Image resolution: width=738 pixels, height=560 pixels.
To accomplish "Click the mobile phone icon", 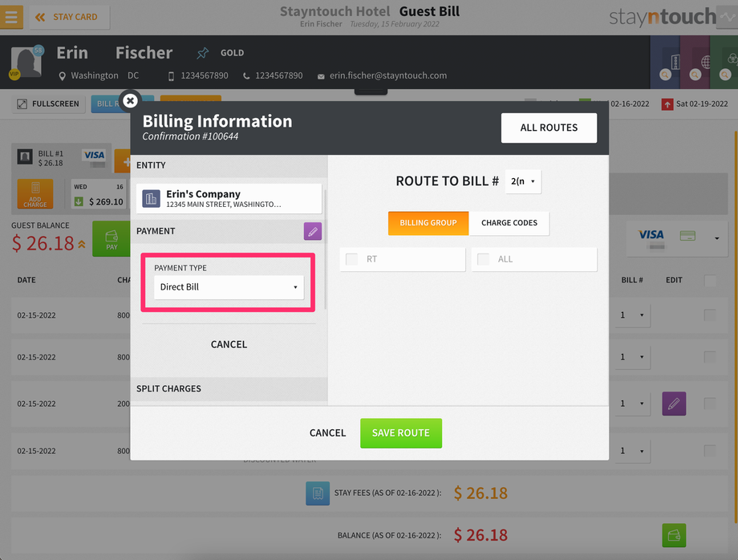I will (x=172, y=76).
